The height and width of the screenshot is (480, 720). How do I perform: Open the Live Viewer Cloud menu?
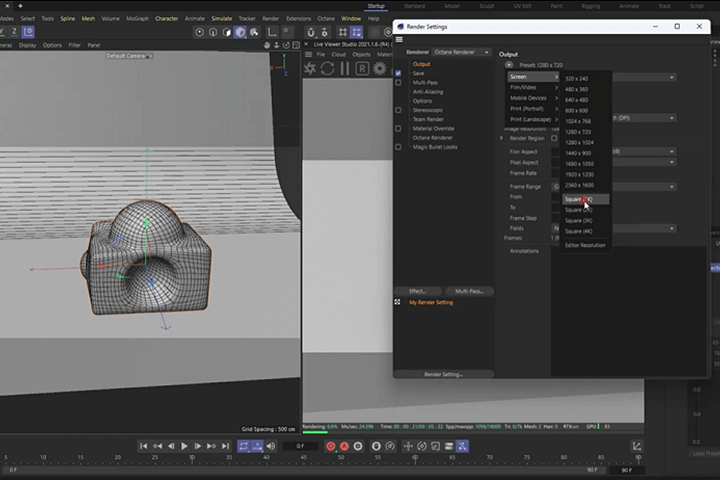pyautogui.click(x=338, y=54)
